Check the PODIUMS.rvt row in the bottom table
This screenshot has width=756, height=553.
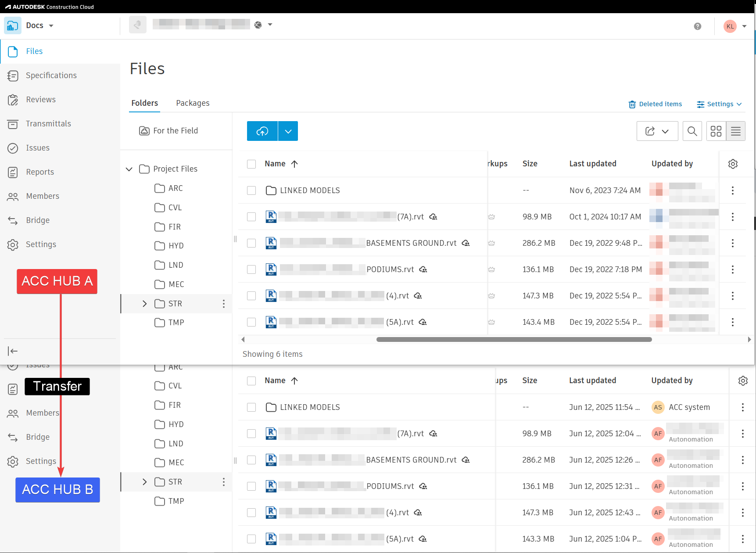click(251, 486)
